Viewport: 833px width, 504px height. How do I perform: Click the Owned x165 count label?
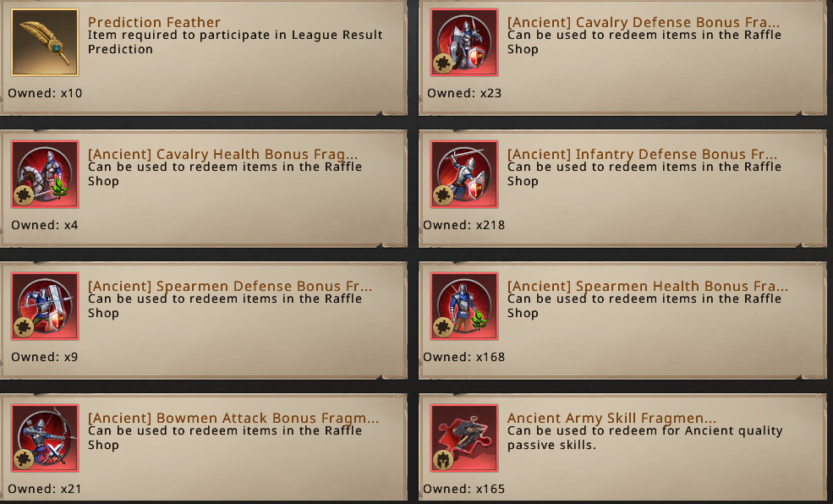click(x=463, y=489)
